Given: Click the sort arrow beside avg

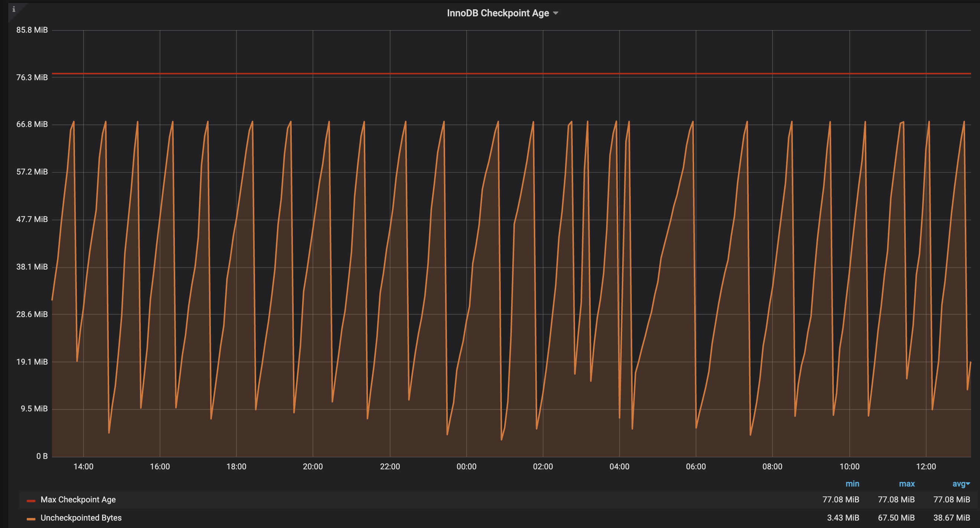Looking at the screenshot, I should (x=968, y=484).
